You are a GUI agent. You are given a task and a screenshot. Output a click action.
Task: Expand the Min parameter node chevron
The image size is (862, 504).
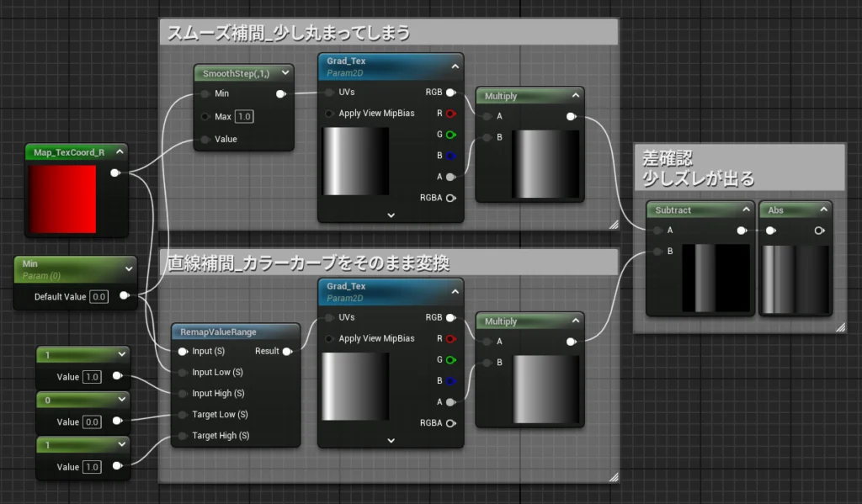(x=128, y=268)
